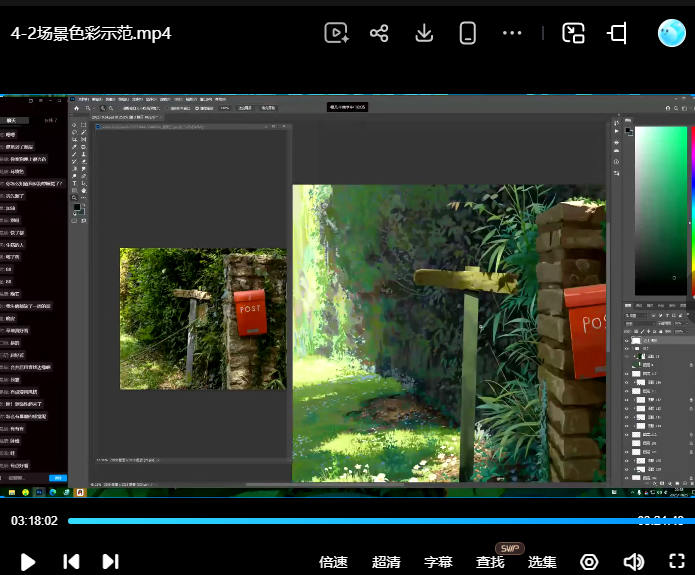This screenshot has height=575, width=695.
Task: Toggle 字幕 subtitles on the player
Action: 438,562
